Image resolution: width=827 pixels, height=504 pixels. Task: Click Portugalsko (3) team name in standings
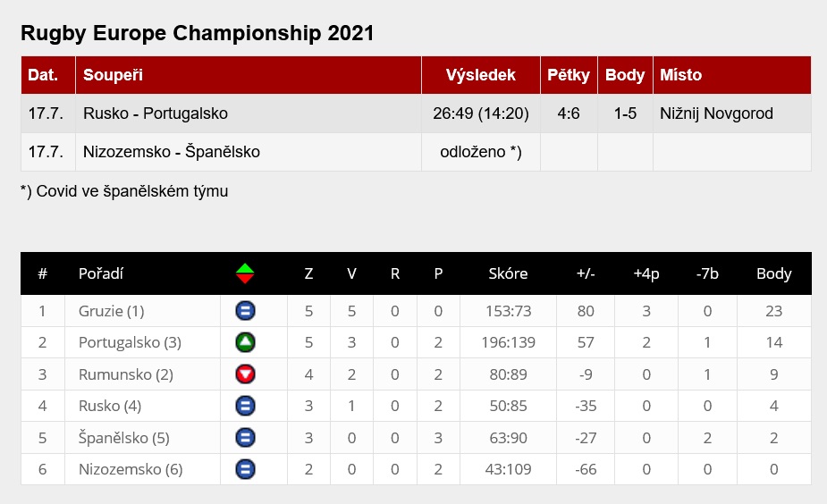(131, 342)
